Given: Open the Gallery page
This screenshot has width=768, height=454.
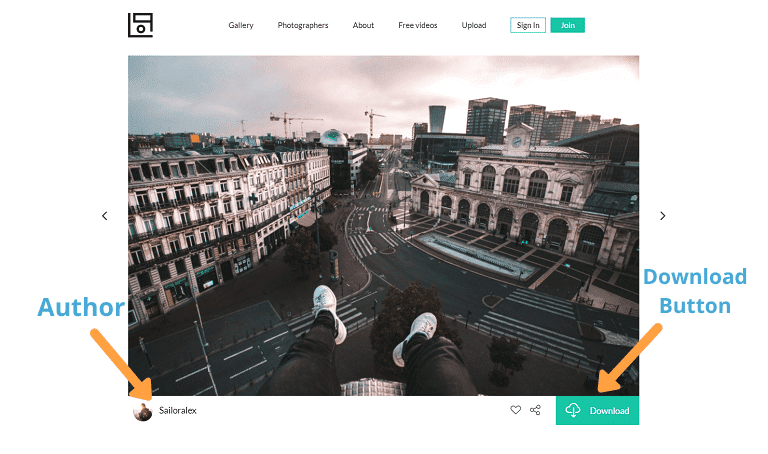Looking at the screenshot, I should (241, 25).
